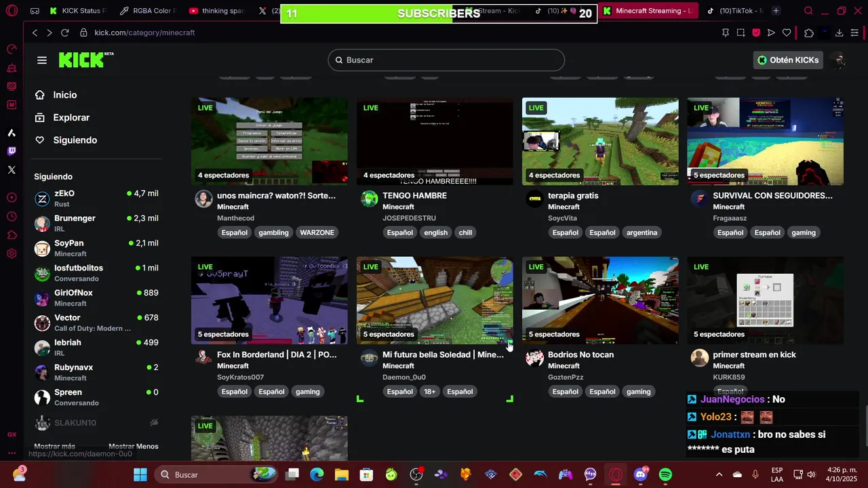
Task: Click the Opera GX logo button
Action: pos(12,11)
